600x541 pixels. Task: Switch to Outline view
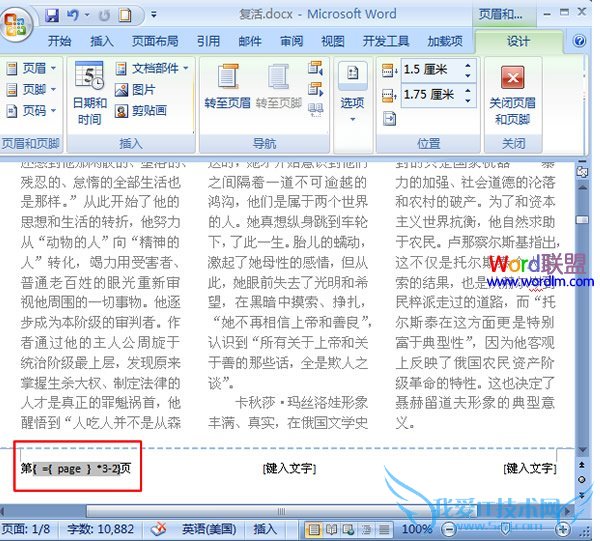point(366,530)
